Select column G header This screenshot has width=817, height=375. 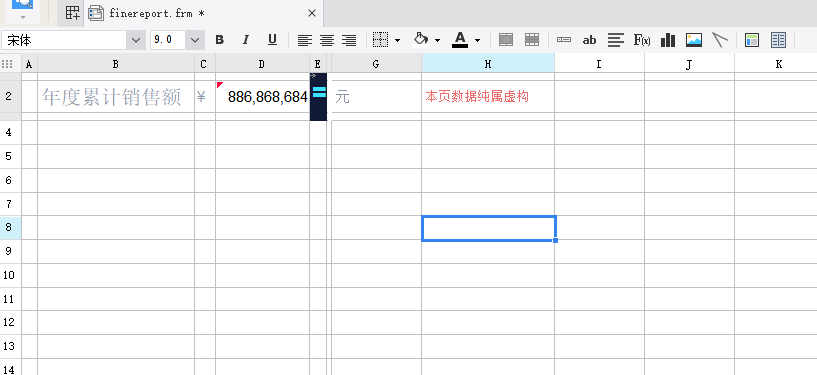point(376,64)
